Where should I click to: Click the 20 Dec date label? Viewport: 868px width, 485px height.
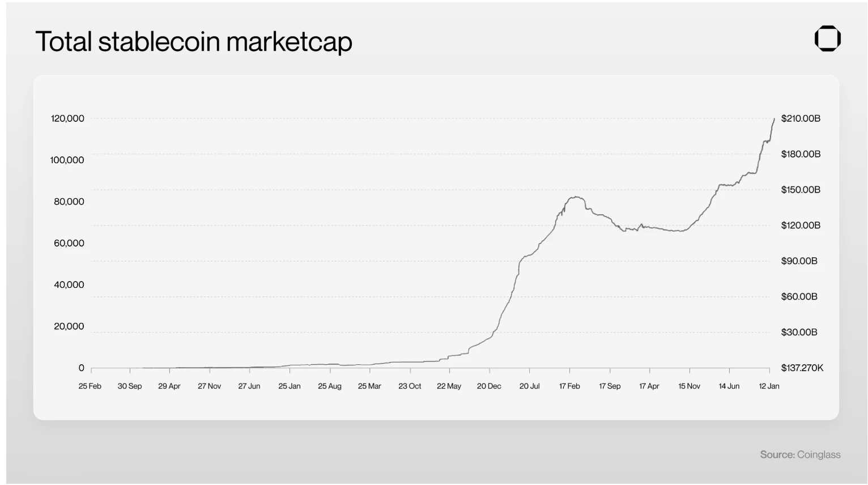(x=489, y=386)
